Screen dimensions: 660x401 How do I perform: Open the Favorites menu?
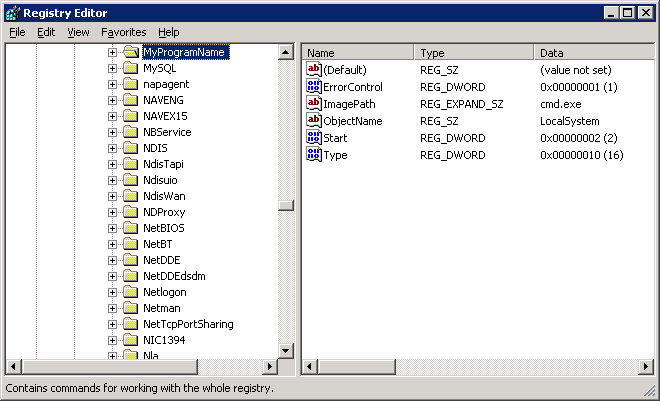[123, 32]
